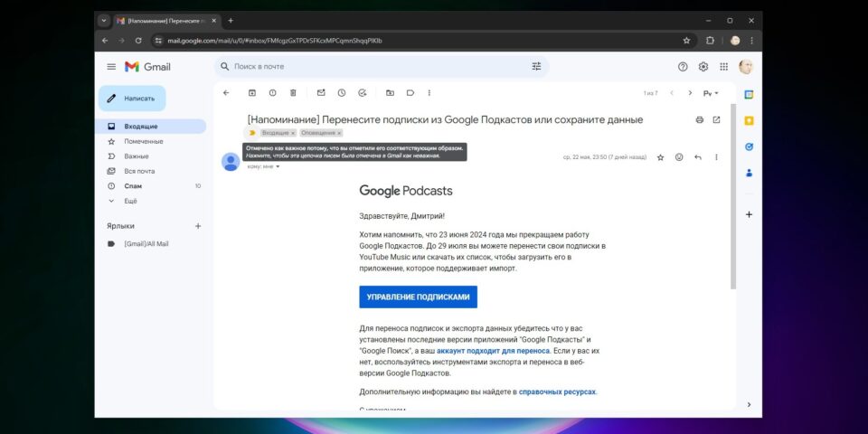Focus the Поиск в почте search field
The image size is (868, 434).
[x=382, y=66]
